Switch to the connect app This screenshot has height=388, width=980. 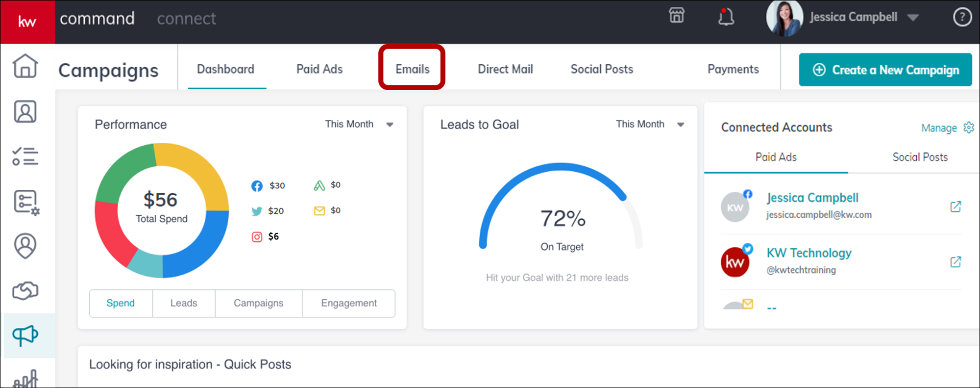pyautogui.click(x=186, y=19)
